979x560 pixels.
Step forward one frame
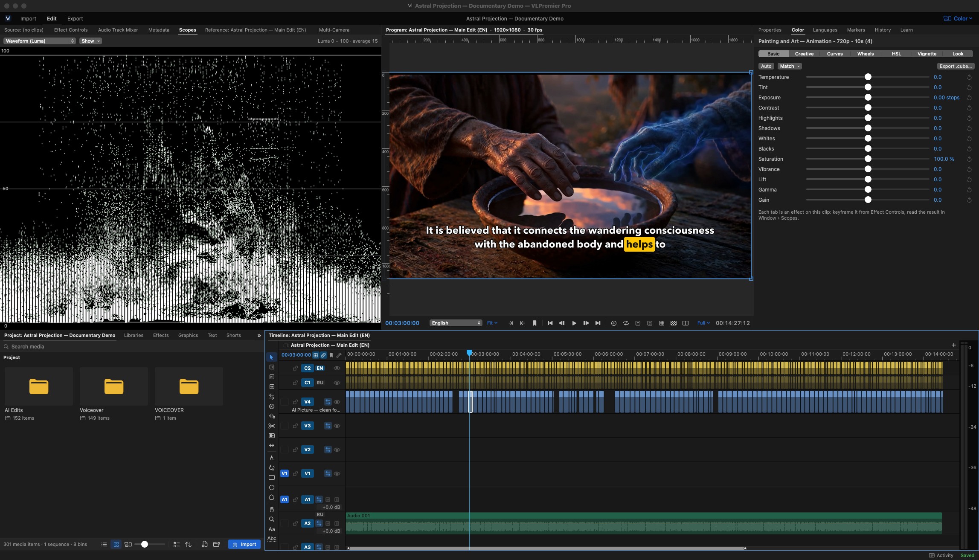(x=586, y=323)
